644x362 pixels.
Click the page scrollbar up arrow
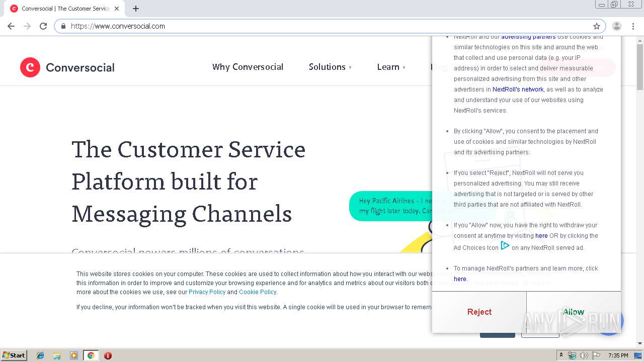coord(639,40)
